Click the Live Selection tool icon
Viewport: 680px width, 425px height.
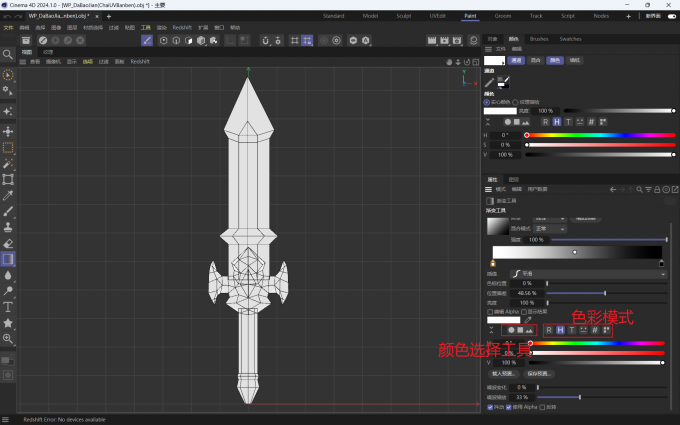click(x=8, y=75)
